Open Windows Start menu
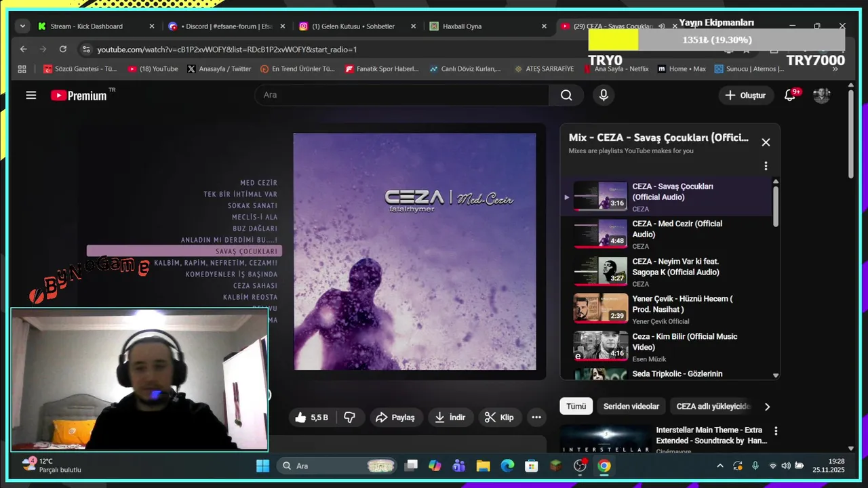 pos(262,466)
